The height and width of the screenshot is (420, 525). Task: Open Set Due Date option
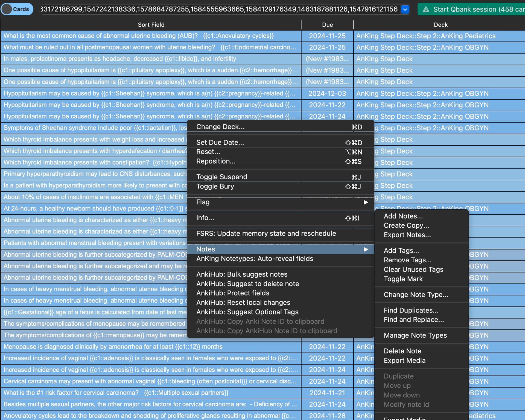220,143
